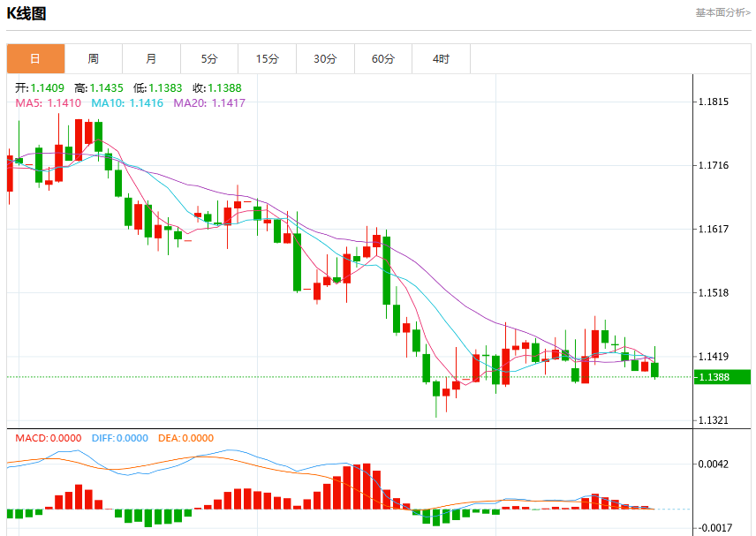Click the K线图 chart title
Image resolution: width=756 pixels, height=536 pixels.
coord(26,13)
